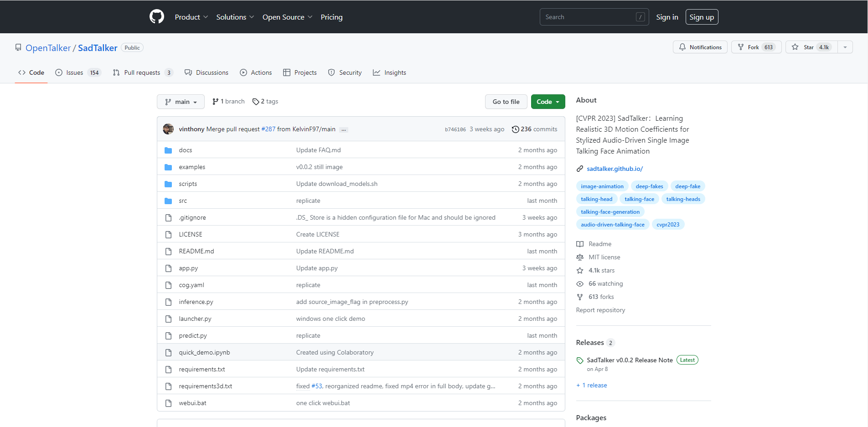
Task: Focus the Search input field
Action: (x=588, y=17)
